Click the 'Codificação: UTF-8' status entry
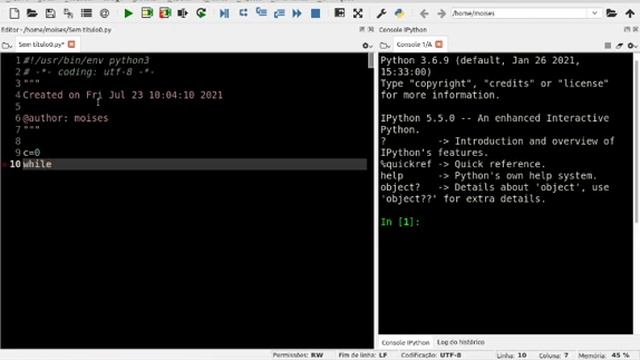 click(x=431, y=356)
